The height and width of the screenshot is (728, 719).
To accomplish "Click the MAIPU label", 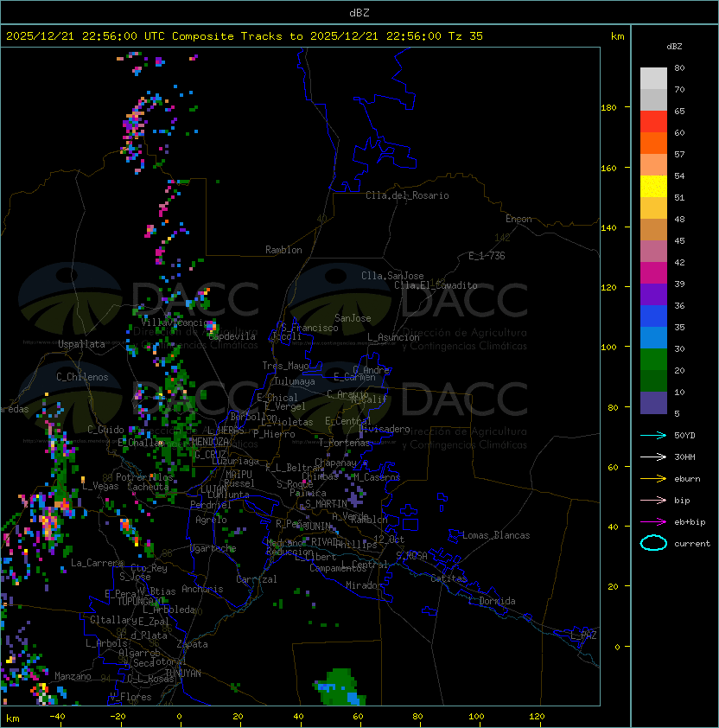I will (239, 475).
